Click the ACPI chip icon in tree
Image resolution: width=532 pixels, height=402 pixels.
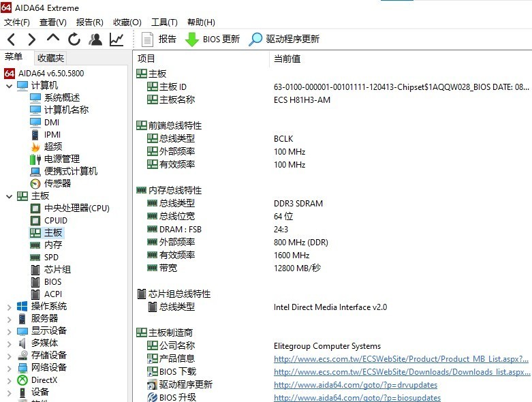[x=35, y=294]
